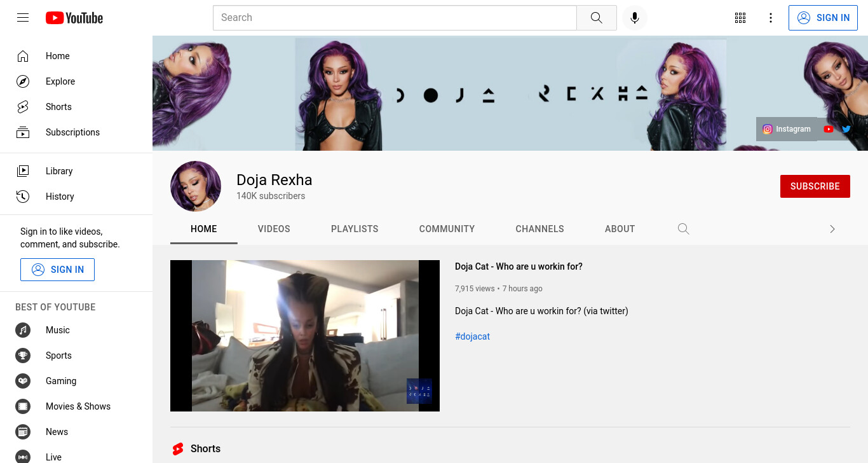Click the 7,915 views text
Screen dimensions: 868x463
tap(475, 289)
